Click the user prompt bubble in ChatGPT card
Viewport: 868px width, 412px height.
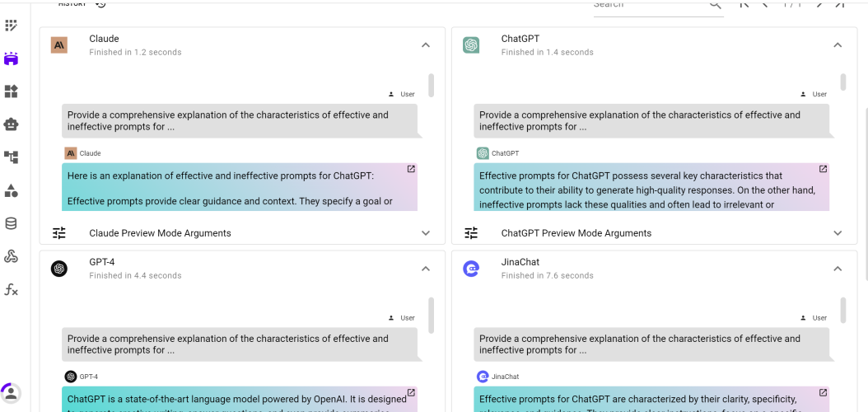tap(651, 121)
